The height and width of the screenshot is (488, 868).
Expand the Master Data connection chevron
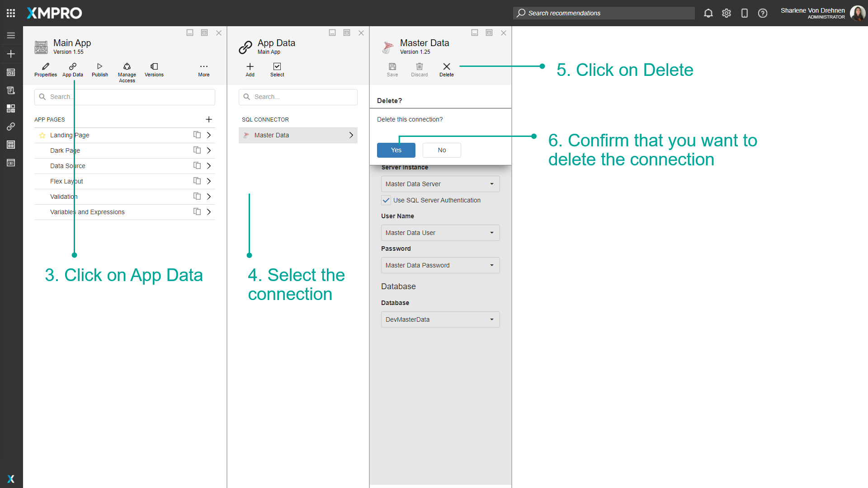click(351, 135)
